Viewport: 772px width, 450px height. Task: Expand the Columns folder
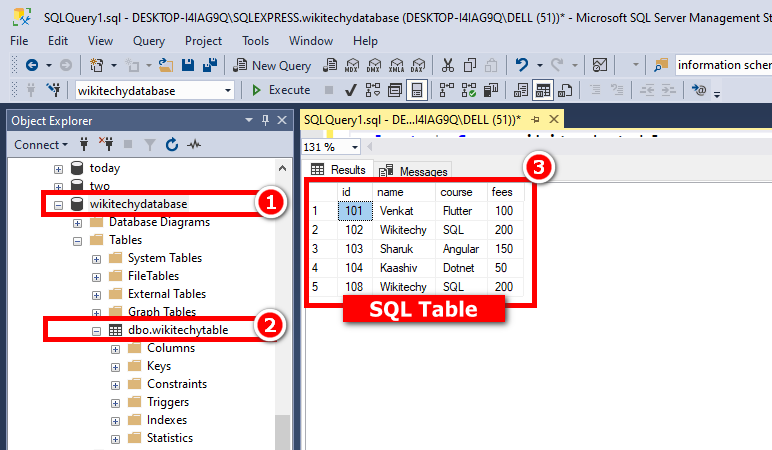pos(115,350)
